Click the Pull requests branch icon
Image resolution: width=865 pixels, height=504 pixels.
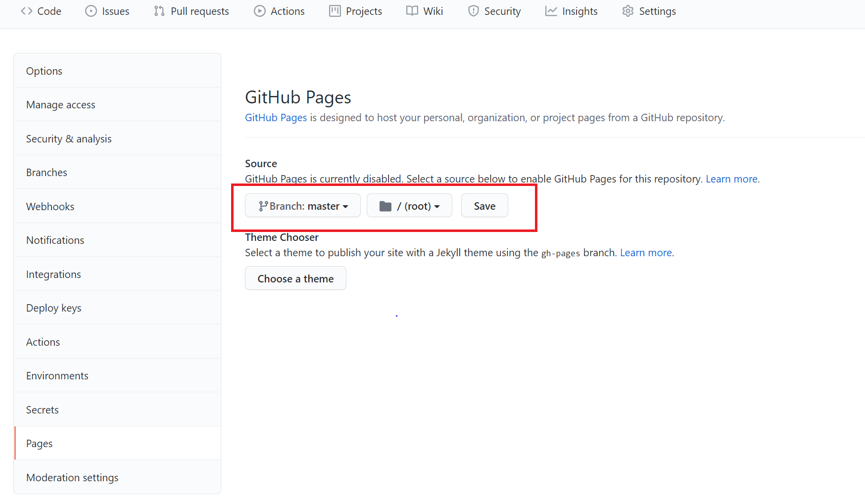pyautogui.click(x=159, y=11)
